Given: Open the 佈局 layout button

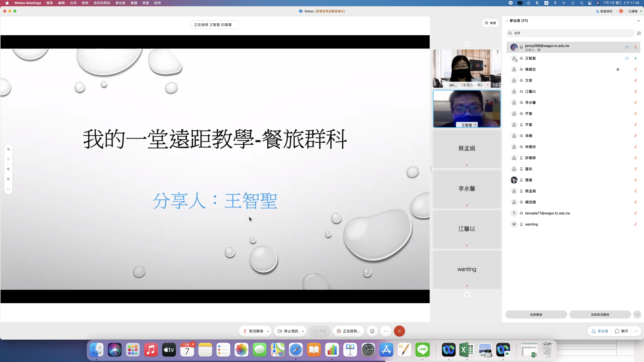Looking at the screenshot, I should coord(491,23).
